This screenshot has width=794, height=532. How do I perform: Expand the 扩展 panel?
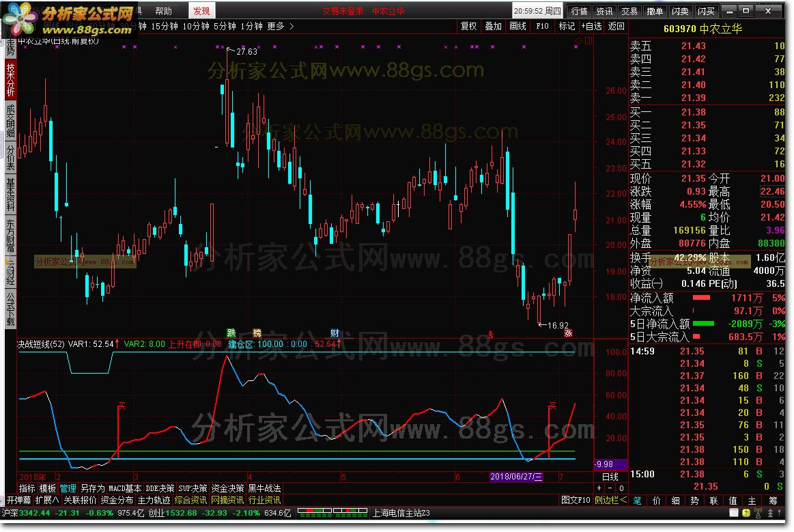(x=47, y=500)
